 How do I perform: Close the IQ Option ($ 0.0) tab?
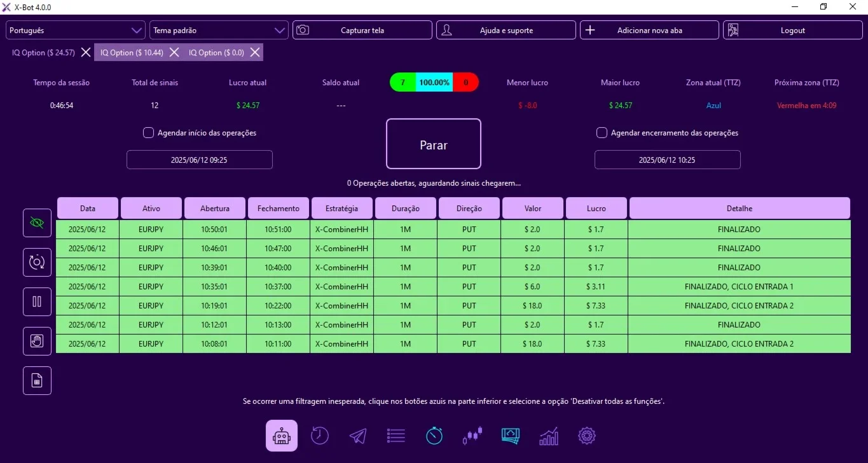pyautogui.click(x=255, y=53)
